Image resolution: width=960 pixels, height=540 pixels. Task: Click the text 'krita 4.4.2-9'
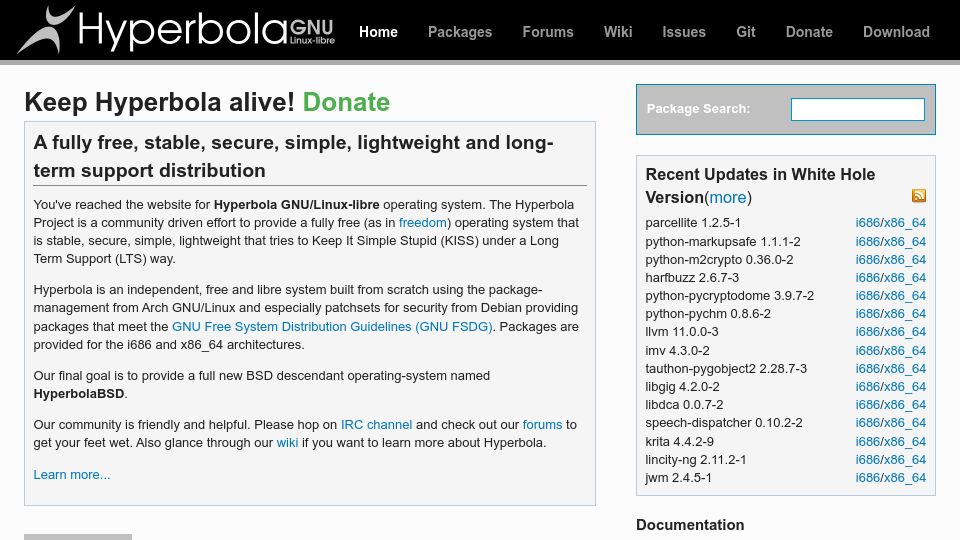[680, 441]
